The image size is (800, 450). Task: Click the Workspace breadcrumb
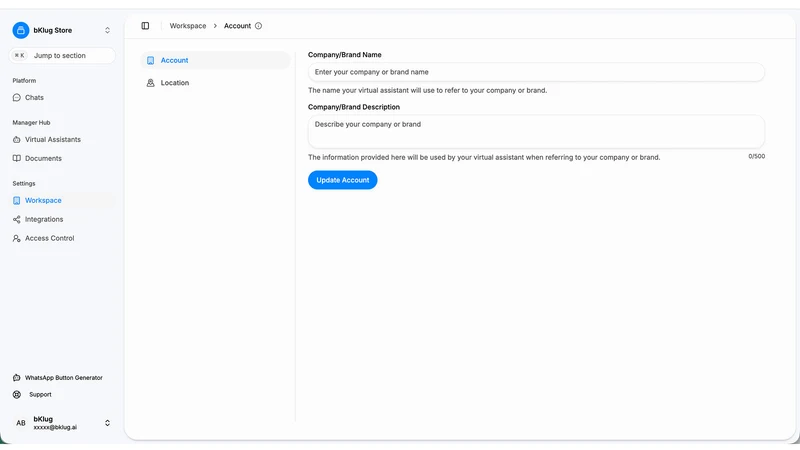tap(188, 26)
